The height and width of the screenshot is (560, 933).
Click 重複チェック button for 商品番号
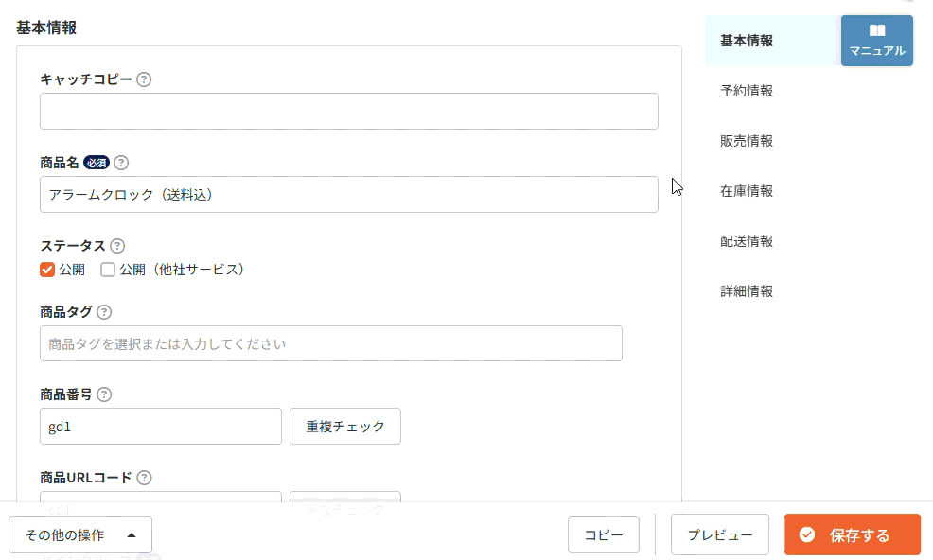pyautogui.click(x=345, y=426)
